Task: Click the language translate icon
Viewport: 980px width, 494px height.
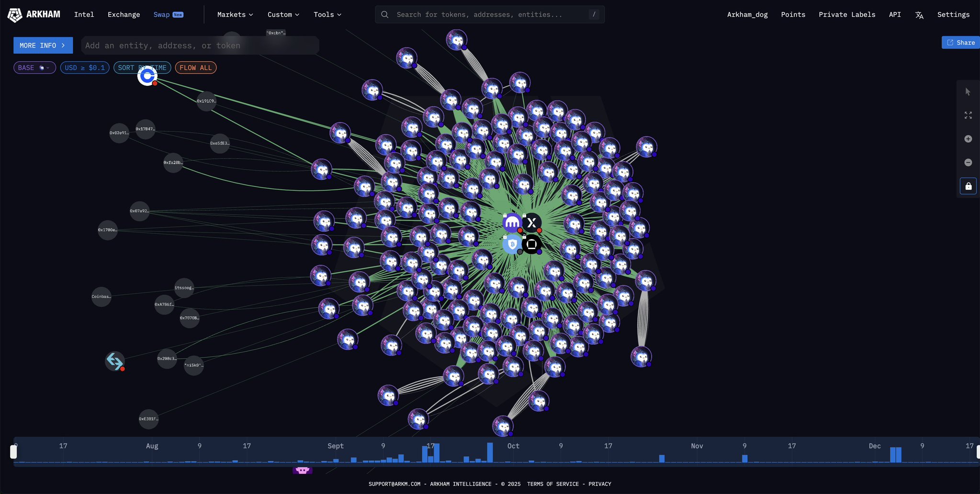Action: click(919, 15)
